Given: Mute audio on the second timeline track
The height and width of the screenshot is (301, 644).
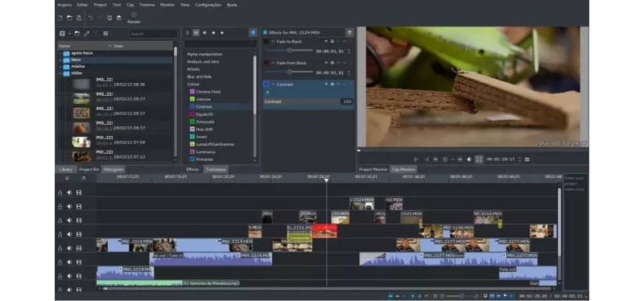Looking at the screenshot, I should 69,206.
